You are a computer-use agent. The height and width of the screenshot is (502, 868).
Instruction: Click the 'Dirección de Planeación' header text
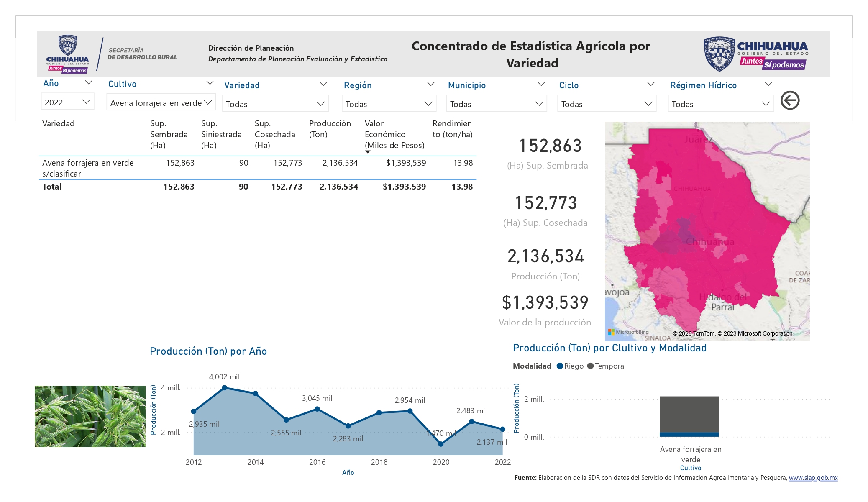[251, 48]
